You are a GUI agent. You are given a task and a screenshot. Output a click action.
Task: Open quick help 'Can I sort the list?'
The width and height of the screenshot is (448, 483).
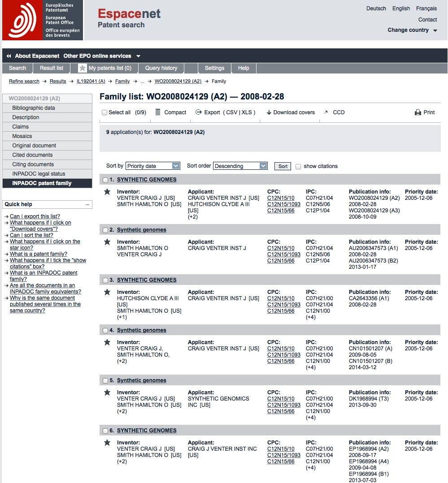coord(31,235)
